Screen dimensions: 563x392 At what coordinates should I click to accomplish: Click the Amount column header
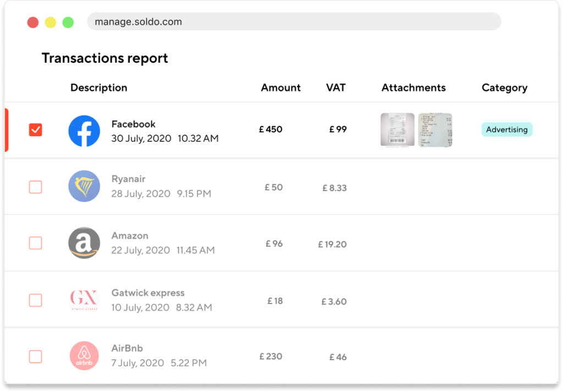coord(281,87)
